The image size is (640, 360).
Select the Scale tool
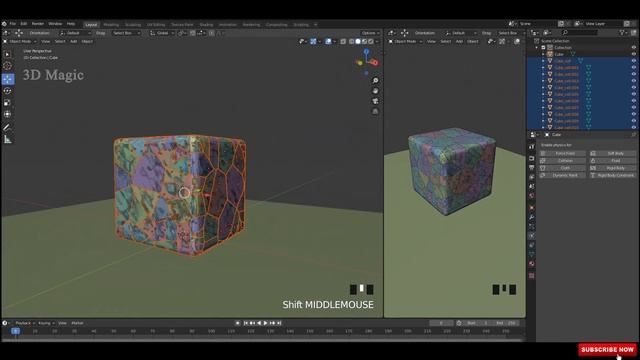click(7, 102)
